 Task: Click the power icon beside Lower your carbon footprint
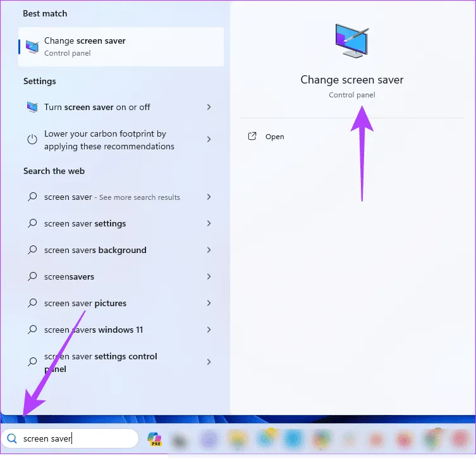click(x=32, y=140)
